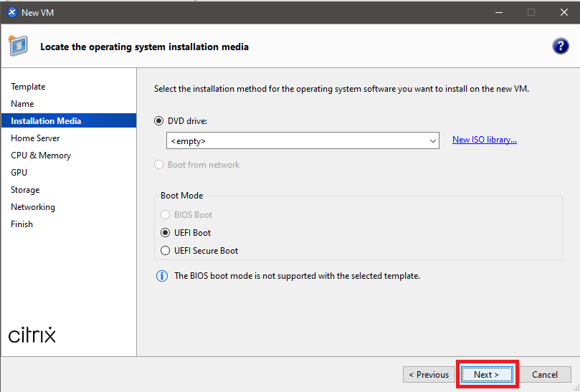Choose the UEFI Boot option
This screenshot has height=392, width=580.
166,233
